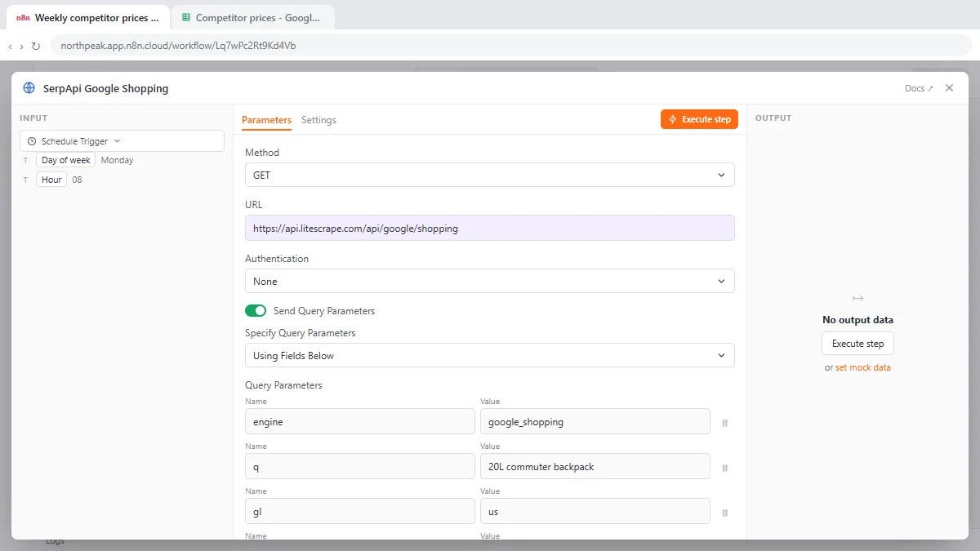Click the Day of week field pill
980x551 pixels.
coord(65,160)
